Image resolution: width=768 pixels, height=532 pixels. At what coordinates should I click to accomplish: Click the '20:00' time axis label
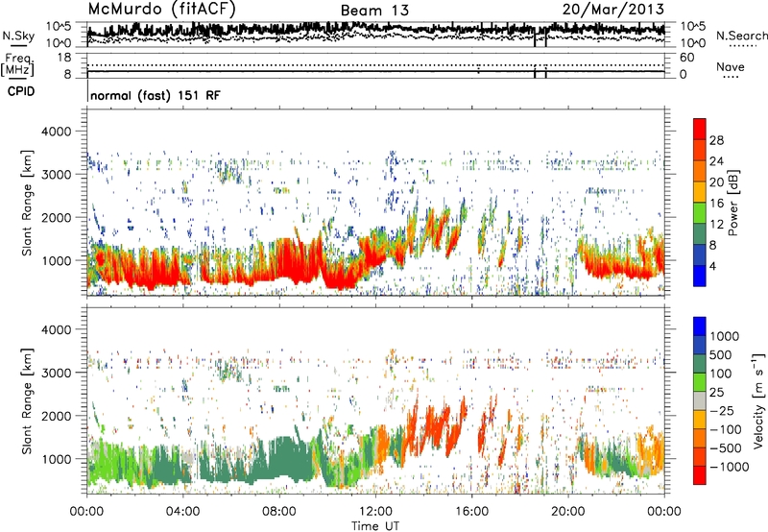[x=568, y=512]
